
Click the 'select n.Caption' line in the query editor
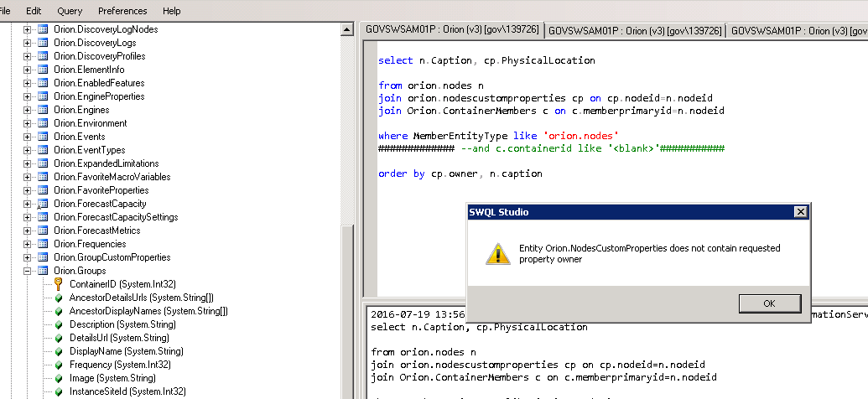click(486, 60)
